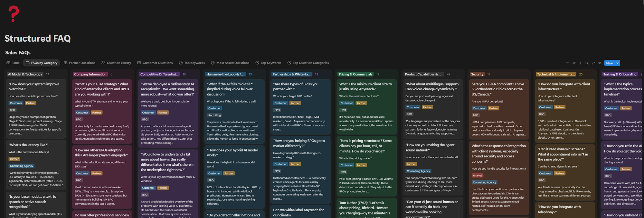
Task: Click Analyst tag on security integration card
Action: pos(478,176)
